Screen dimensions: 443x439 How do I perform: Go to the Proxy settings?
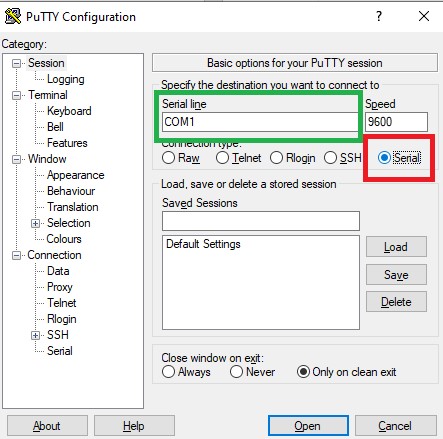point(60,287)
